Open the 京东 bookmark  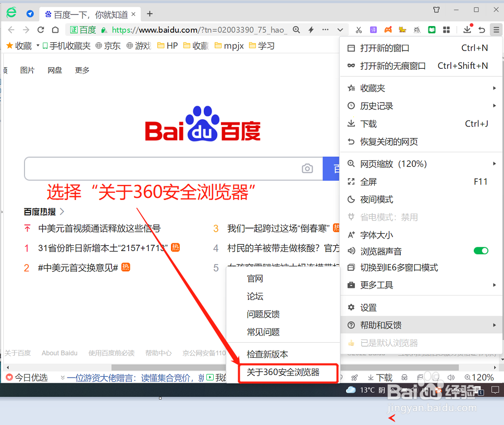point(108,46)
